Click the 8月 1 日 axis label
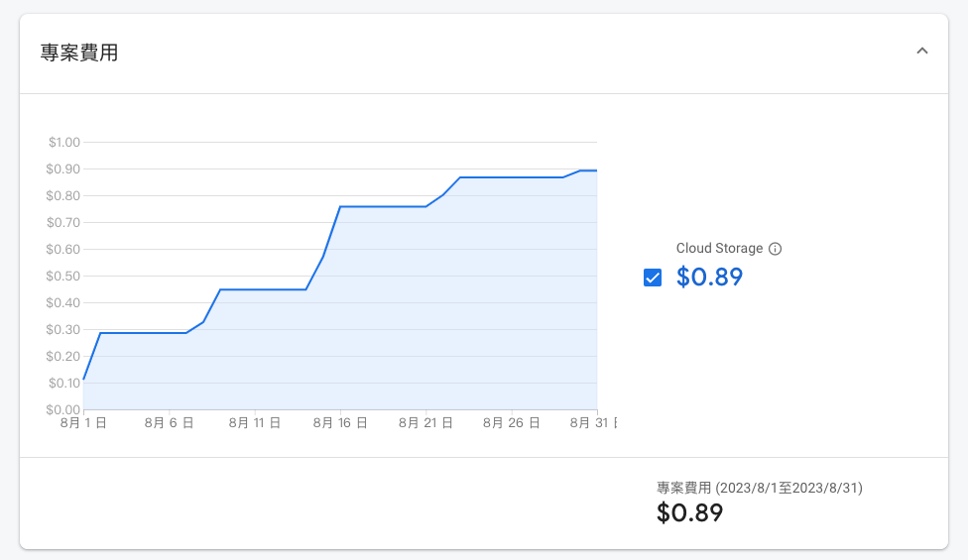Viewport: 968px width, 560px height. click(x=84, y=423)
